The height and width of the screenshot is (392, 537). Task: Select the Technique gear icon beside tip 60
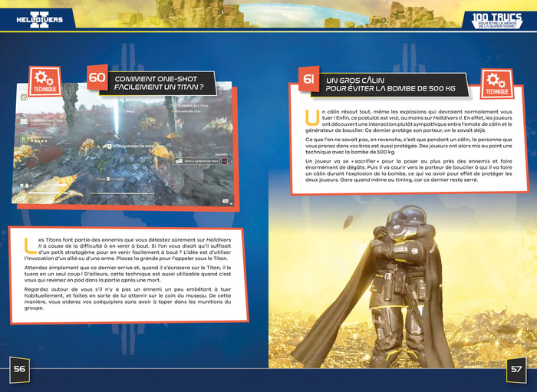tap(44, 81)
